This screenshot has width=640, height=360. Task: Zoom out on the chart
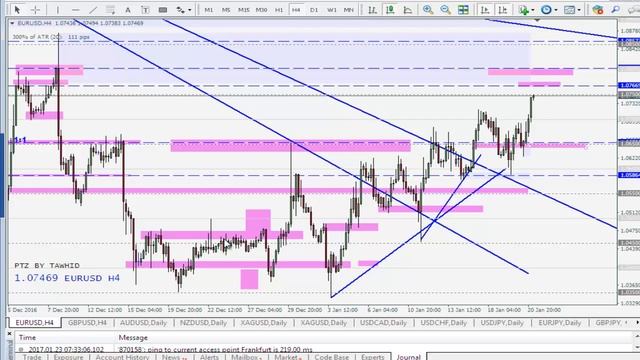click(x=445, y=9)
